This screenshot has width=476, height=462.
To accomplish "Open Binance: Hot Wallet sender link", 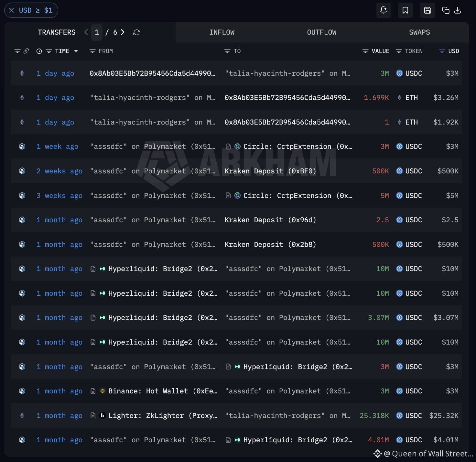I will 163,391.
